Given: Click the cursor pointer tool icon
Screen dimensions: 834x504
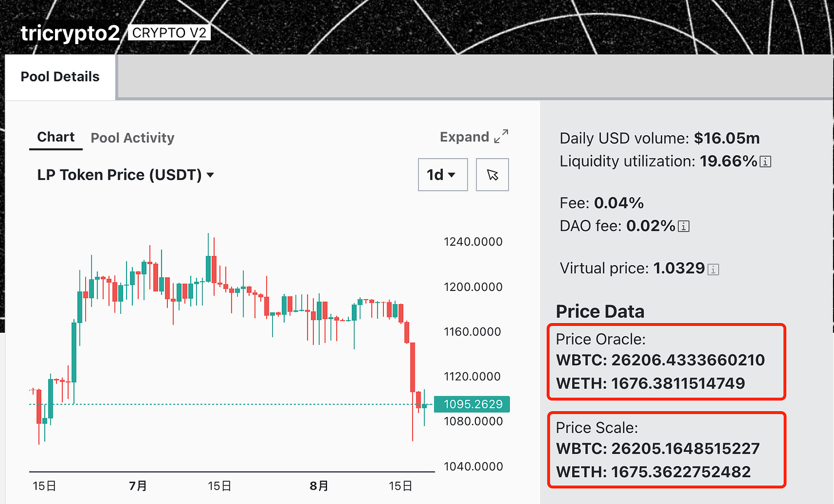Looking at the screenshot, I should (x=492, y=175).
